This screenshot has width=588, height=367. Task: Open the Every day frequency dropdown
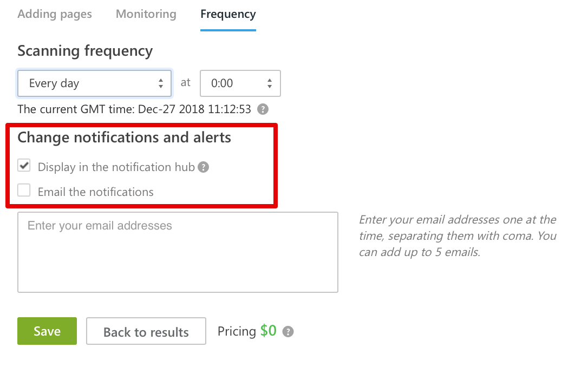point(95,83)
